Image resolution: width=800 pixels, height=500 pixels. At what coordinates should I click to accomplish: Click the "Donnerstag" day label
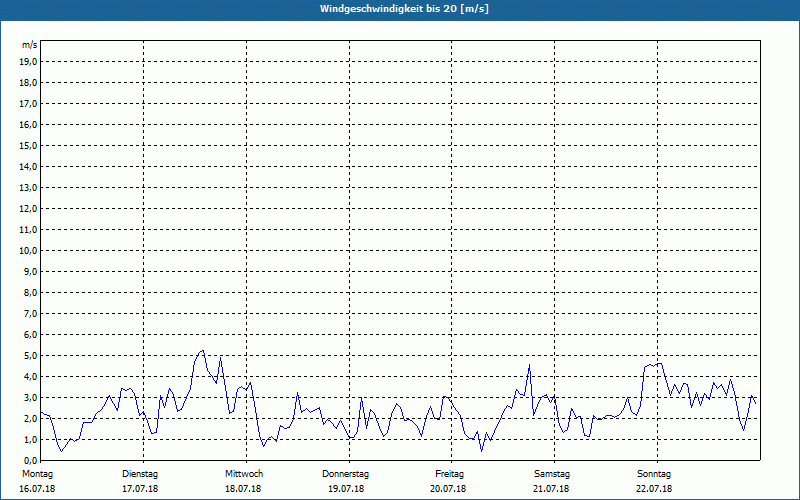point(345,474)
